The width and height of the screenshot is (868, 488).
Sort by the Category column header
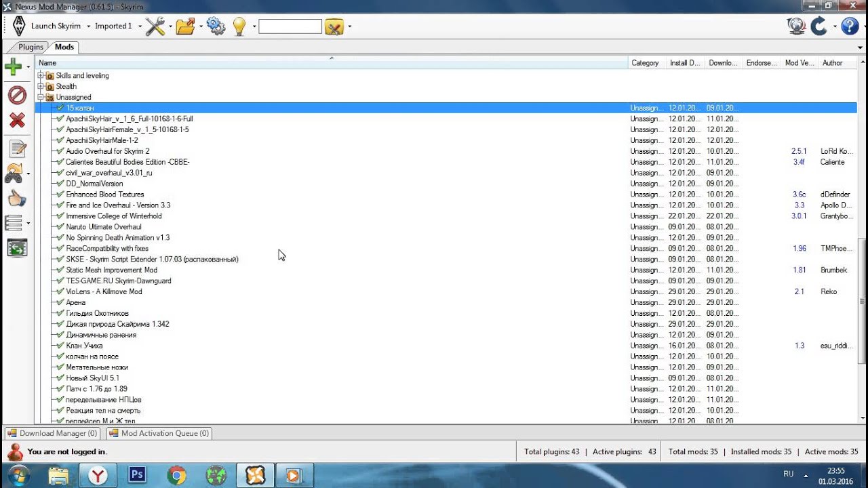(x=647, y=62)
